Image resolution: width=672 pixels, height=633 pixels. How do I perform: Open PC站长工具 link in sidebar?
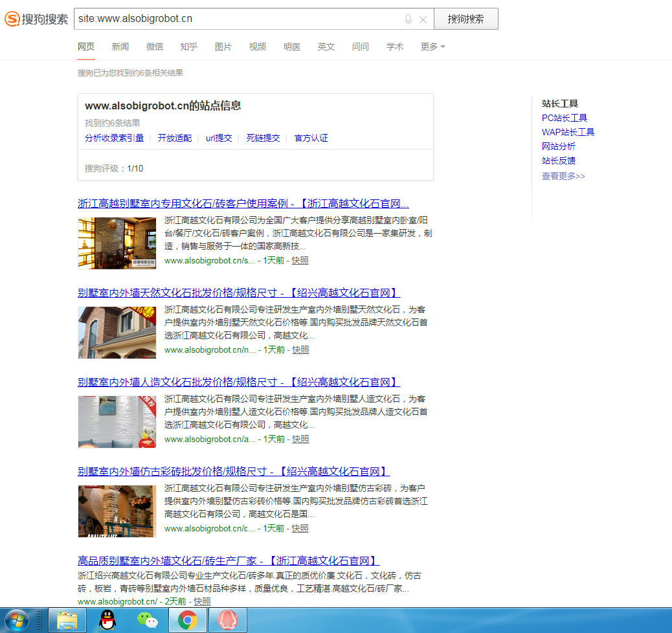point(565,118)
